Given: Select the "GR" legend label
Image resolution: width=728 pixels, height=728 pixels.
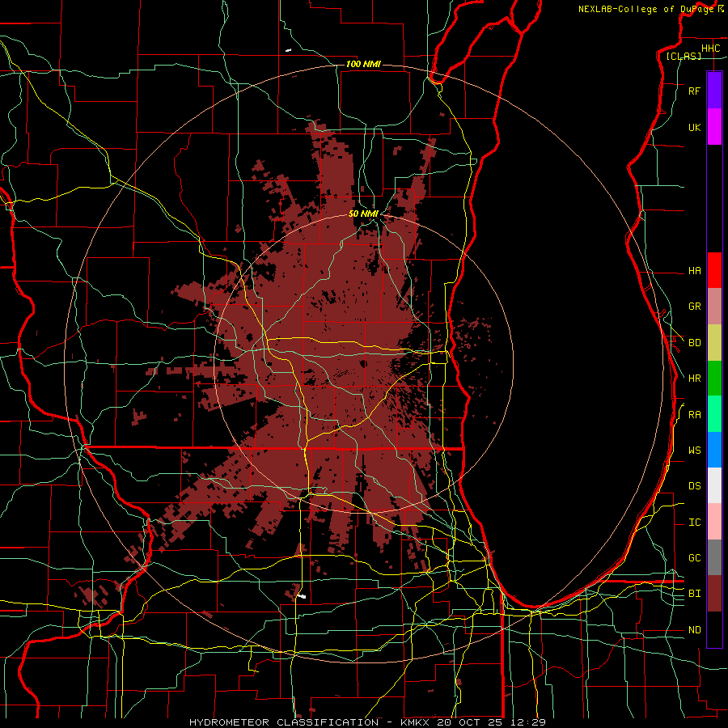Looking at the screenshot, I should (694, 307).
